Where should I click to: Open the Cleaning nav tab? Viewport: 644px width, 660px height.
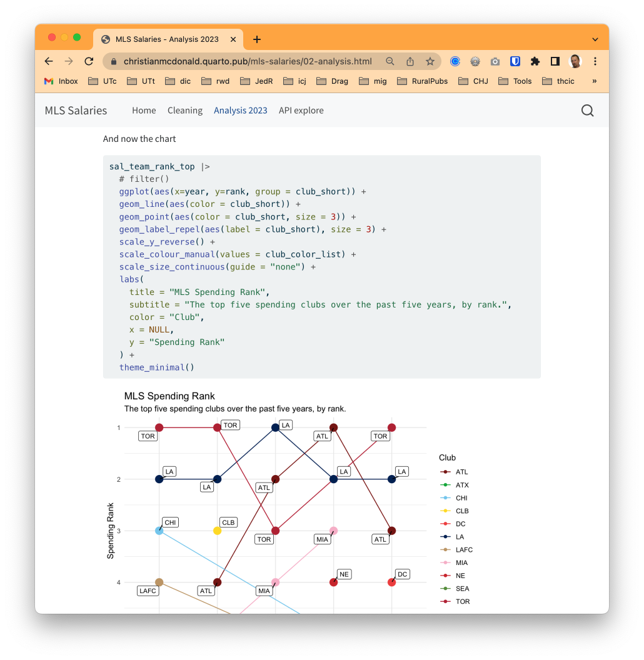coord(184,111)
